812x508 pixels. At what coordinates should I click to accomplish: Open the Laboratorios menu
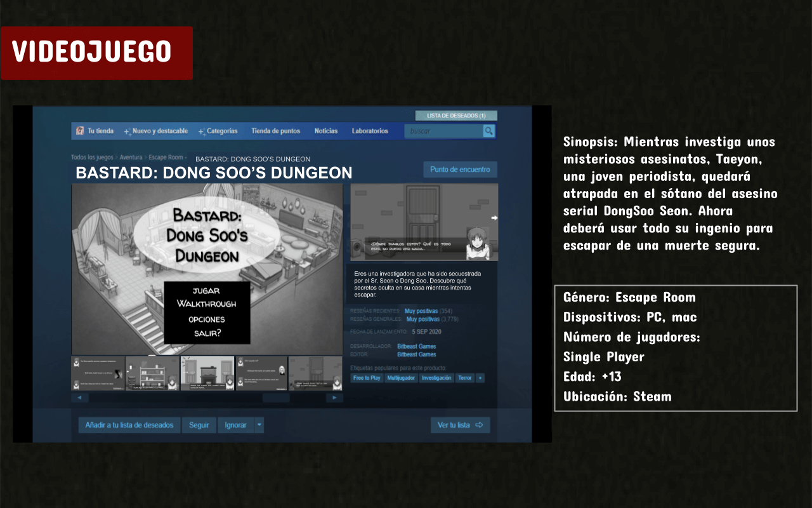click(x=370, y=131)
